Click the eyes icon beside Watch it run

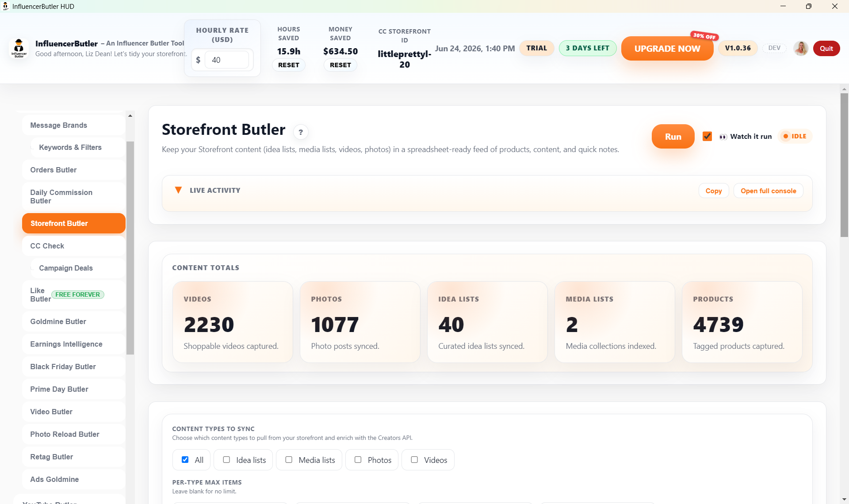coord(723,137)
